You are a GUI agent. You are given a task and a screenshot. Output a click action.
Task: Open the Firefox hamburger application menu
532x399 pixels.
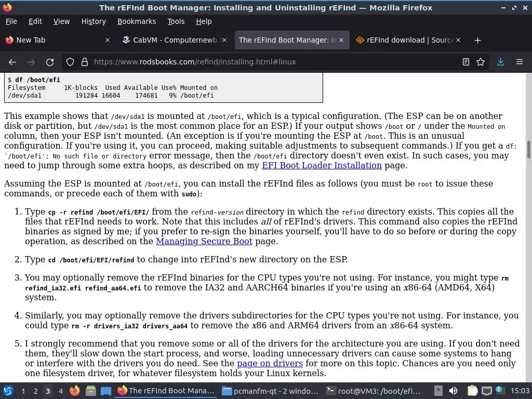pos(520,62)
